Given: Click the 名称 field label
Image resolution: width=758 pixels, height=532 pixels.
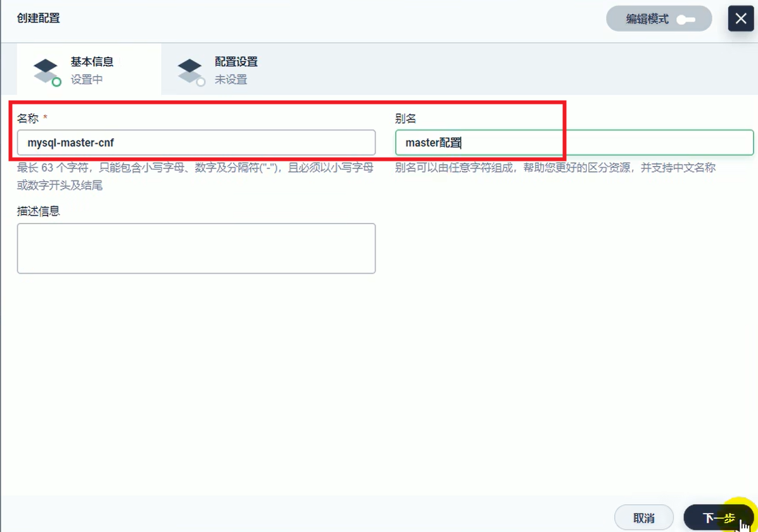Looking at the screenshot, I should pos(28,118).
